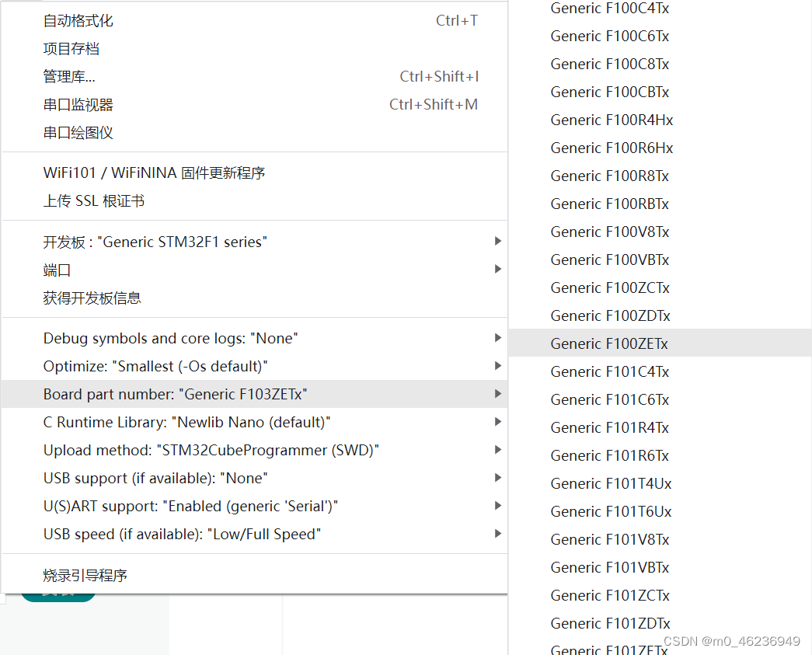Click 烧录引导程序 burn bootloader
The width and height of the screenshot is (812, 655).
[254, 575]
